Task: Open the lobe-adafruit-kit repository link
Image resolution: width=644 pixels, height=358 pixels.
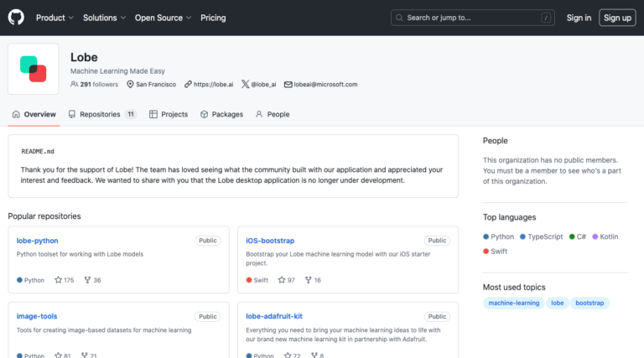Action: click(274, 316)
